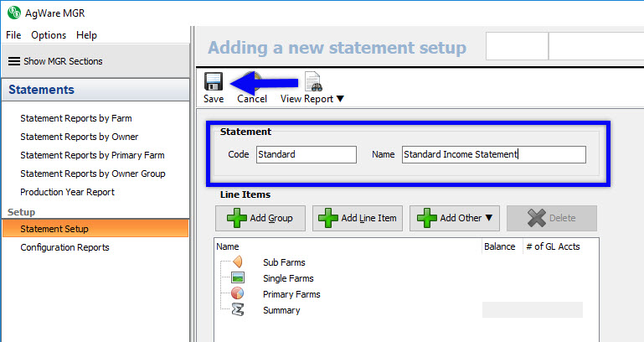644x342 pixels.
Task: Click the AgWare MGR logo icon
Action: (x=13, y=13)
